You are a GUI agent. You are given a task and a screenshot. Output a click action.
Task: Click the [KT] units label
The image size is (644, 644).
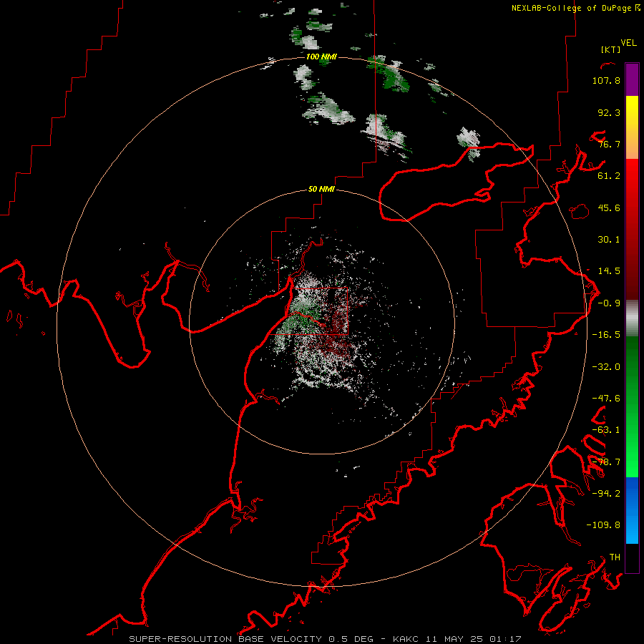[x=611, y=49]
